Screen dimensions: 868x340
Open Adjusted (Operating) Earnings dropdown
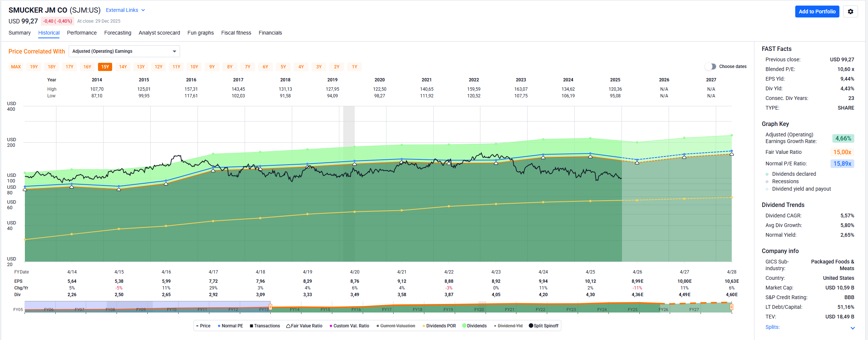(x=124, y=51)
